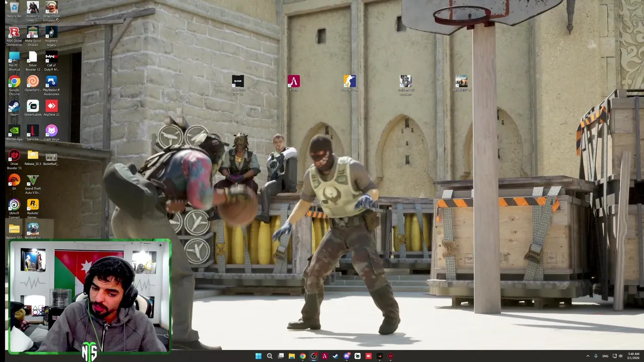Open Task View from the taskbar
This screenshot has width=644, height=362.
pyautogui.click(x=281, y=356)
